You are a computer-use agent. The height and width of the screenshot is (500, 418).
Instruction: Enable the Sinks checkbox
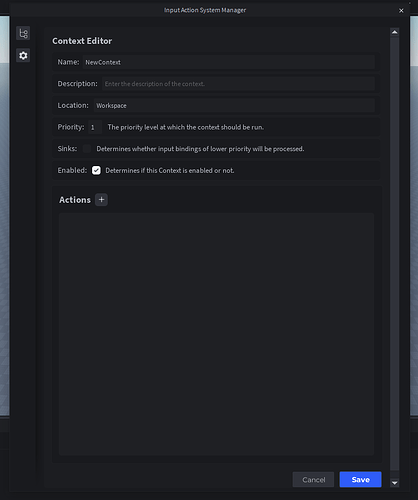[x=87, y=149]
